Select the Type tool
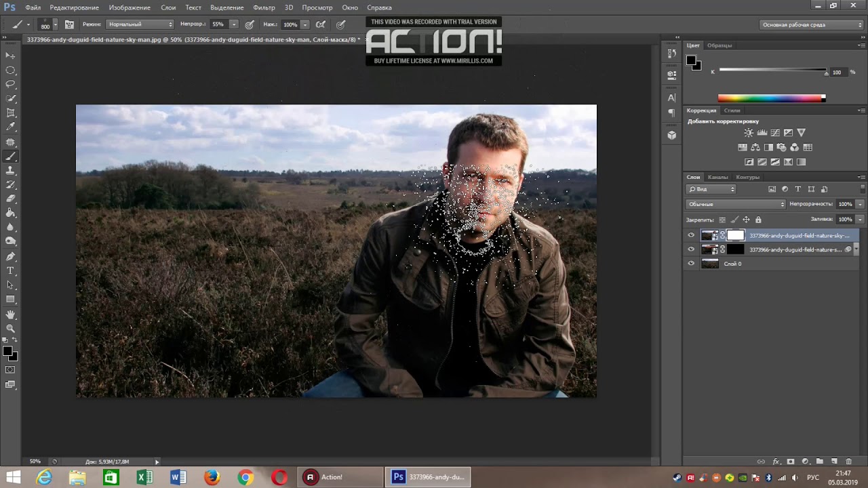The height and width of the screenshot is (488, 868). [x=10, y=270]
